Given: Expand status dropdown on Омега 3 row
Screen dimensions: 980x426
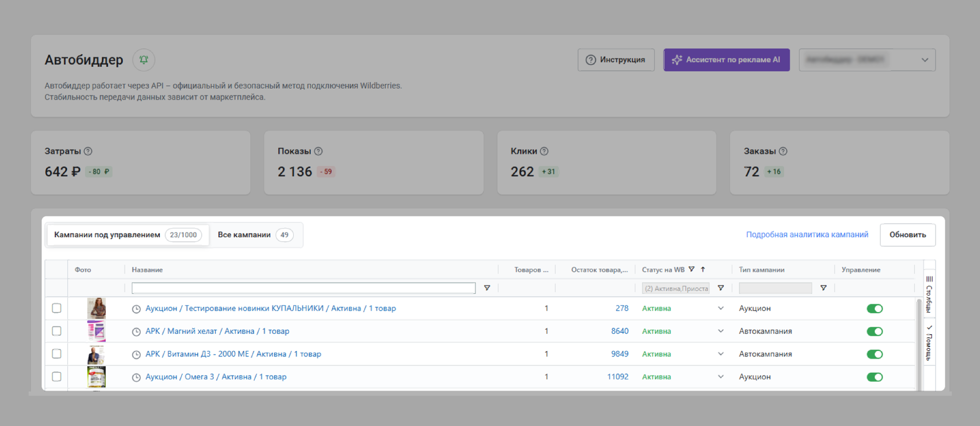Looking at the screenshot, I should point(720,377).
